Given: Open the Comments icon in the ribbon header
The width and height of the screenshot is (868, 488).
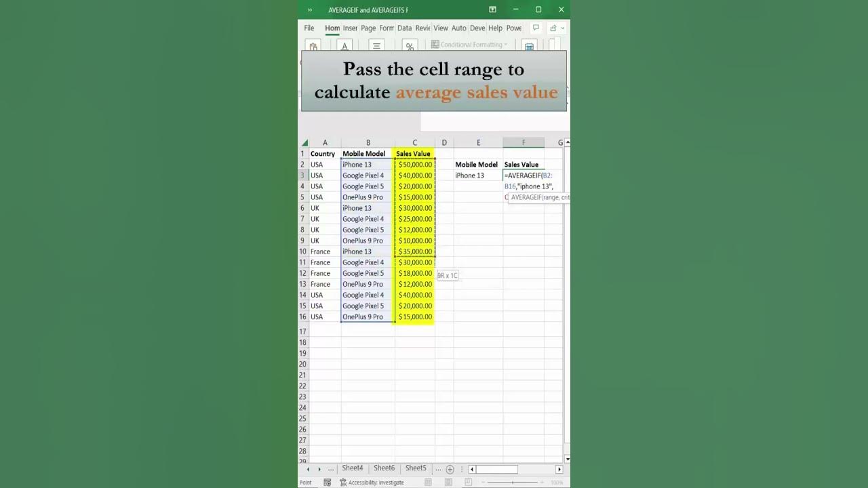Looking at the screenshot, I should 536,28.
